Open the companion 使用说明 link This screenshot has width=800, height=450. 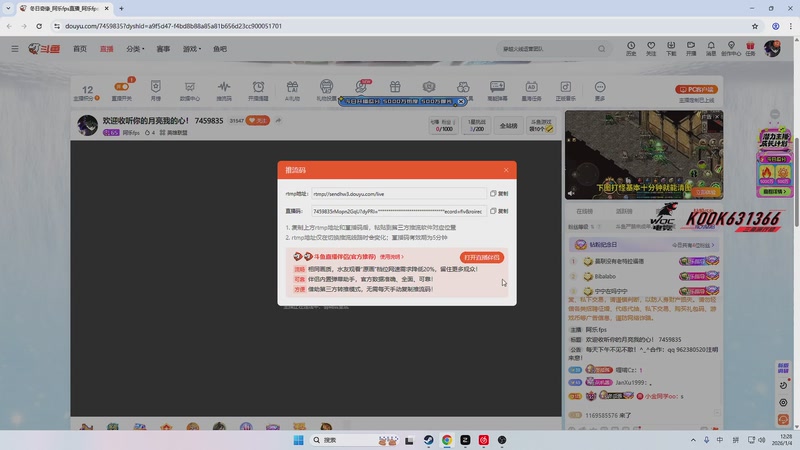(x=391, y=257)
